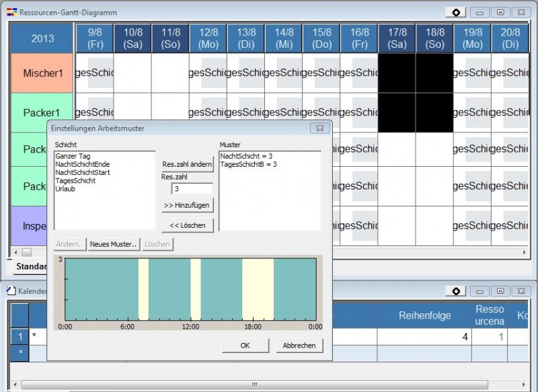Close the Einstellungen Arbeitsmuster dialog

click(x=320, y=128)
